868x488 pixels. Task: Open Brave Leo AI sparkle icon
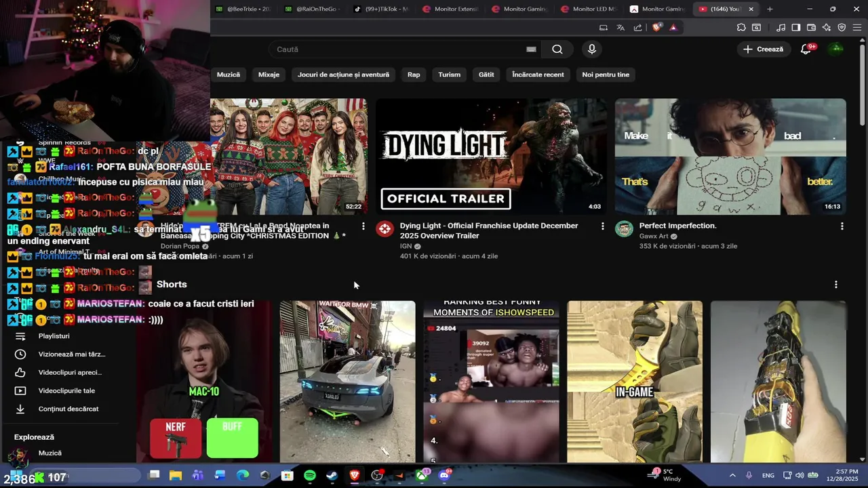pyautogui.click(x=827, y=28)
